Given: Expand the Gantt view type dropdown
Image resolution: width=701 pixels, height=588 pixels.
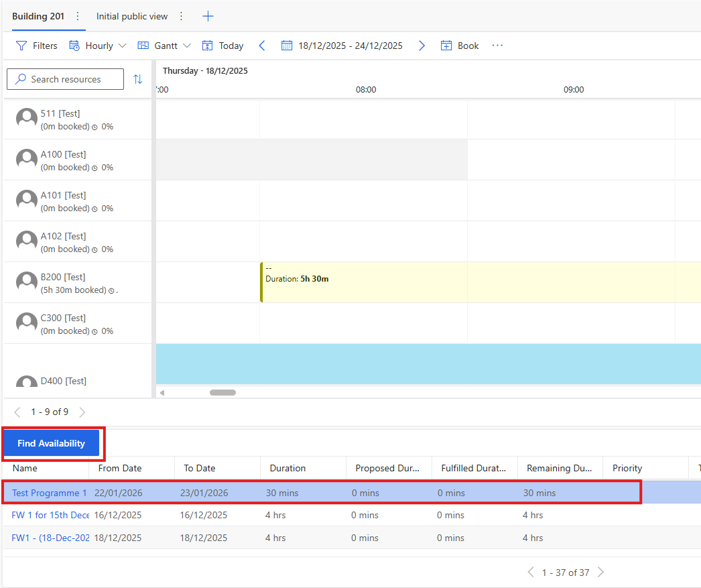Looking at the screenshot, I should [164, 46].
